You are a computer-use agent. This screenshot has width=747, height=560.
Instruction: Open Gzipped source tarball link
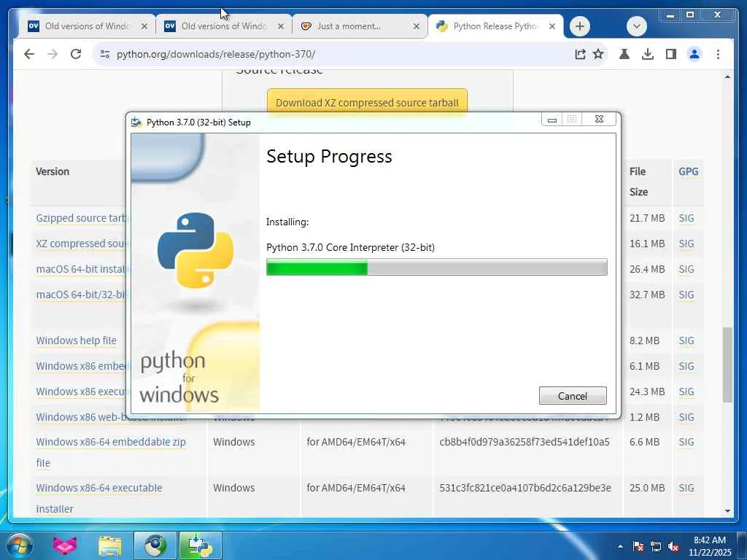tap(81, 218)
